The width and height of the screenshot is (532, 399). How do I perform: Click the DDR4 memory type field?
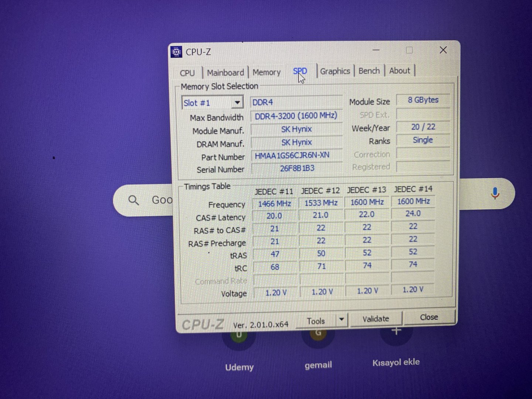pos(296,102)
